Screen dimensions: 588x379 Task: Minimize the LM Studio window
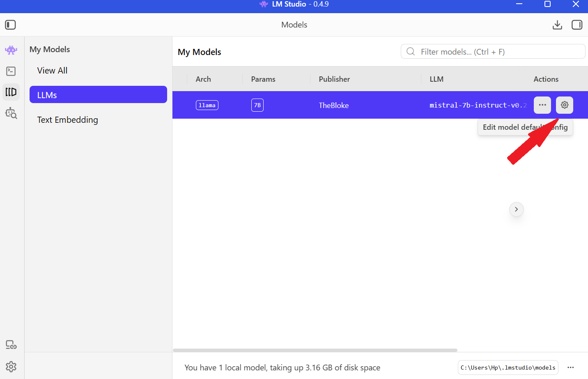pos(519,4)
